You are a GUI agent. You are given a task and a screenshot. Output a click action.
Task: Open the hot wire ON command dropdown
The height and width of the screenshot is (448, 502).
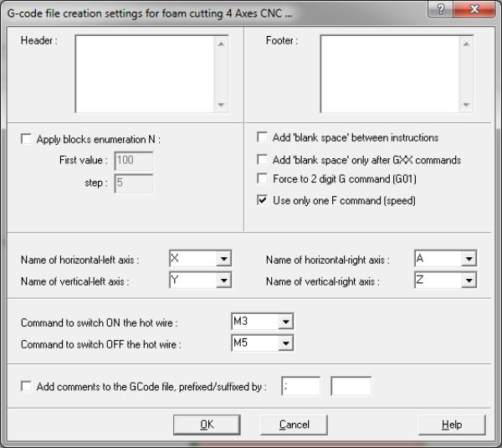pyautogui.click(x=285, y=321)
